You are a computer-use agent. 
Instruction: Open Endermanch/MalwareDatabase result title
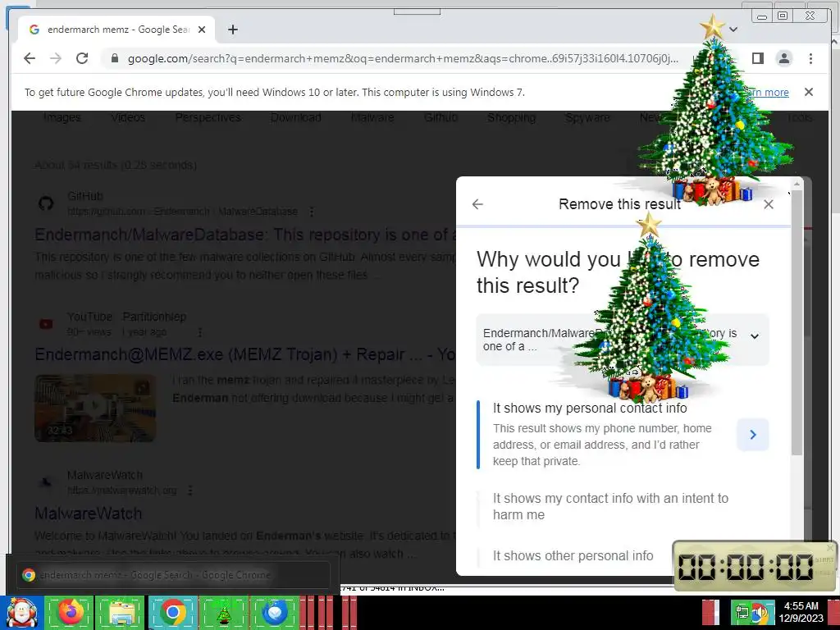(245, 235)
